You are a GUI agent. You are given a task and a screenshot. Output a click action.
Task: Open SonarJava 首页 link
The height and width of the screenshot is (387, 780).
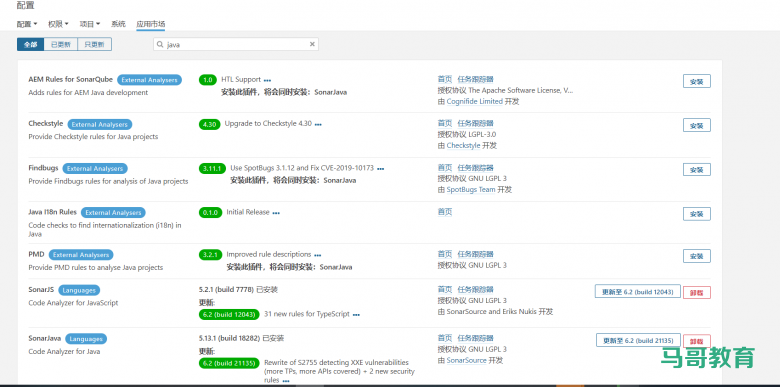(x=445, y=338)
